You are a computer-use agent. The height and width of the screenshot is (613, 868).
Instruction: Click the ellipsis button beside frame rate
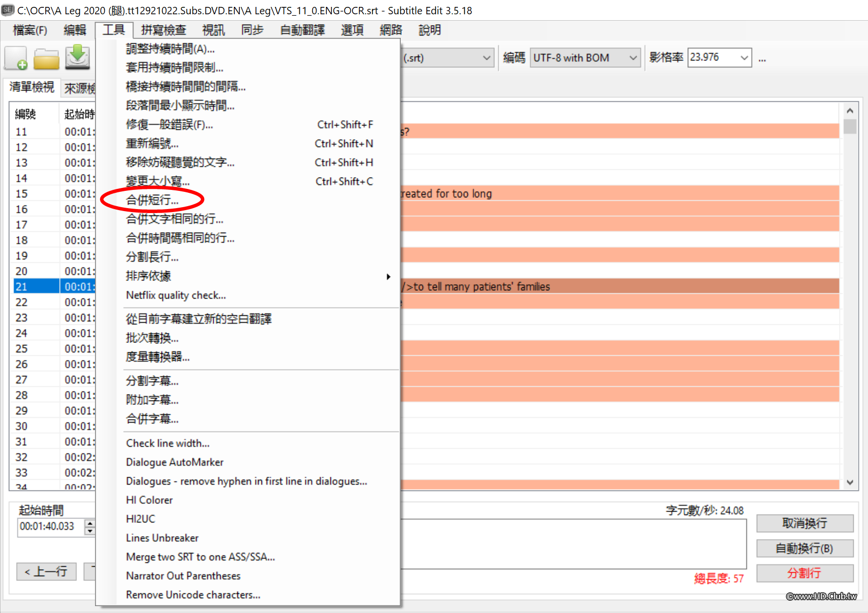[x=762, y=59]
